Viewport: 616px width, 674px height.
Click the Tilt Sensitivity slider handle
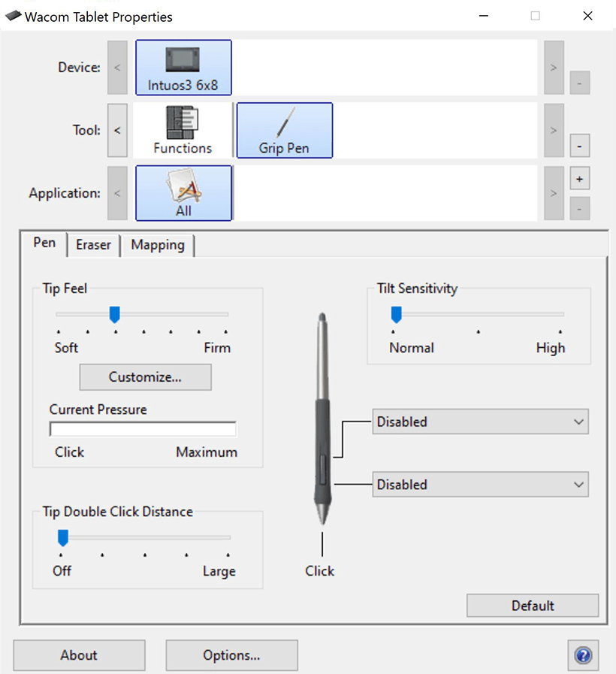pos(397,315)
